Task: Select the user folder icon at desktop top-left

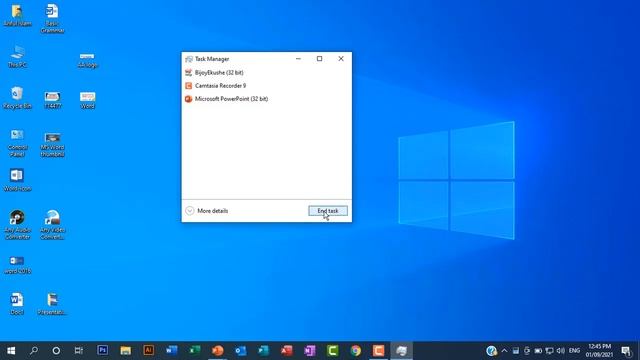Action: click(17, 15)
